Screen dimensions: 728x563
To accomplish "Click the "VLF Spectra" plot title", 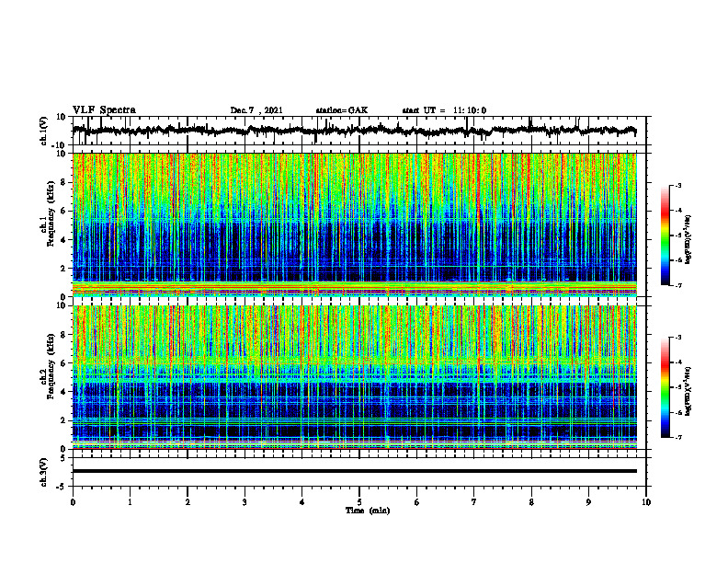I will [104, 110].
